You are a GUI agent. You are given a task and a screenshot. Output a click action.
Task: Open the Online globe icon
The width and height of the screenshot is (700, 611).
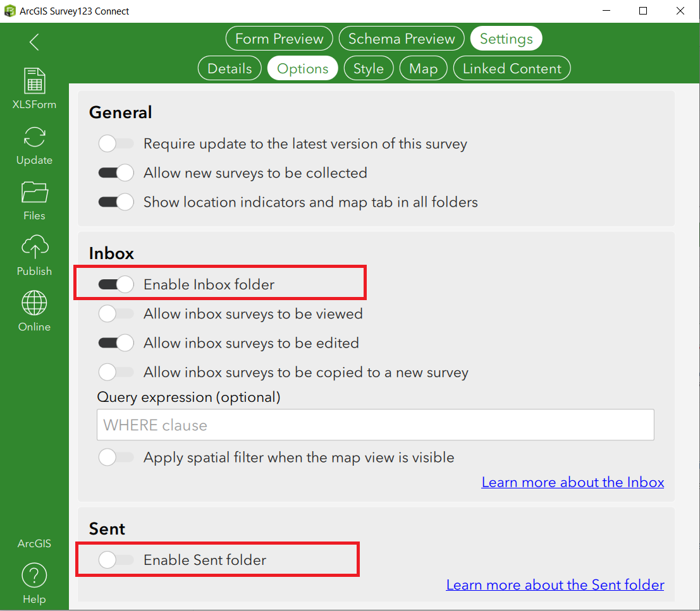click(34, 303)
